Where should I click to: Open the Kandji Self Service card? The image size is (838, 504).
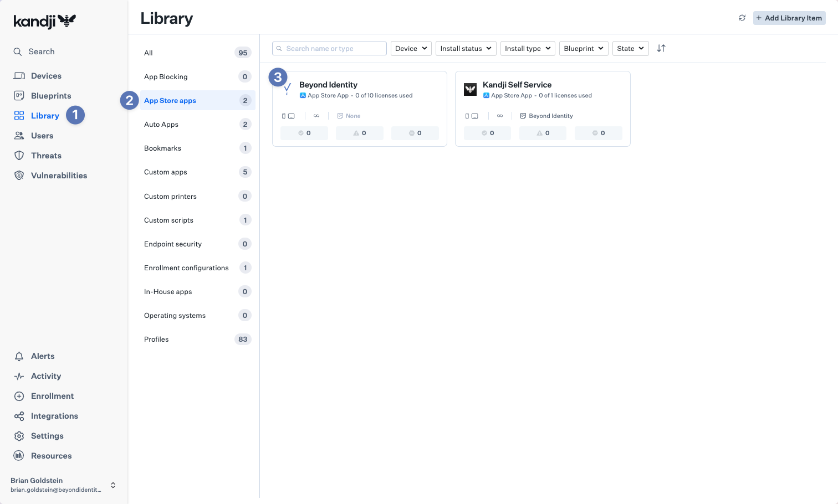point(517,85)
